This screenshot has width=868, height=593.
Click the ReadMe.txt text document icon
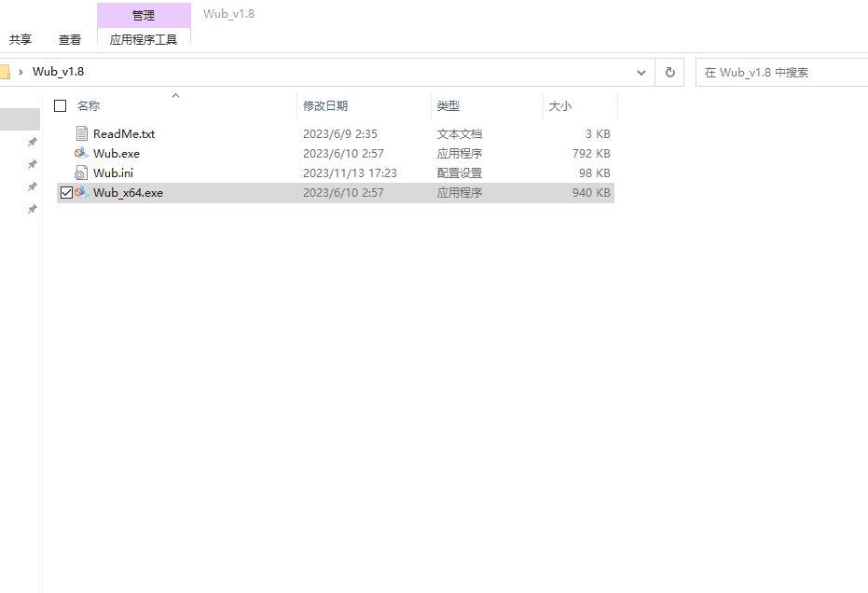pos(82,134)
